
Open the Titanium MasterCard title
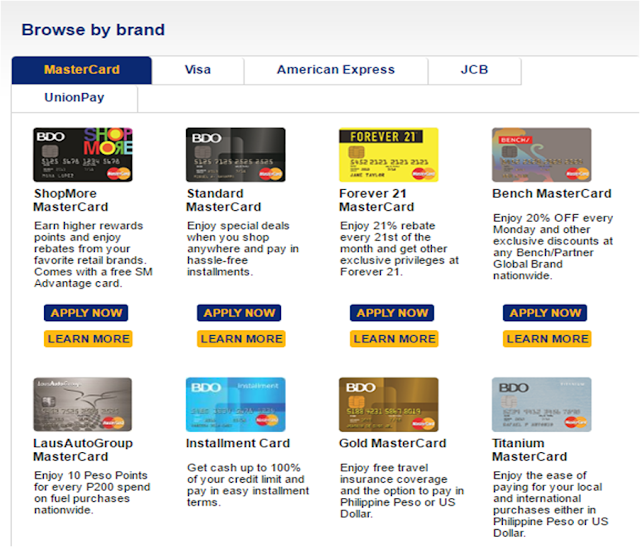pyautogui.click(x=530, y=450)
